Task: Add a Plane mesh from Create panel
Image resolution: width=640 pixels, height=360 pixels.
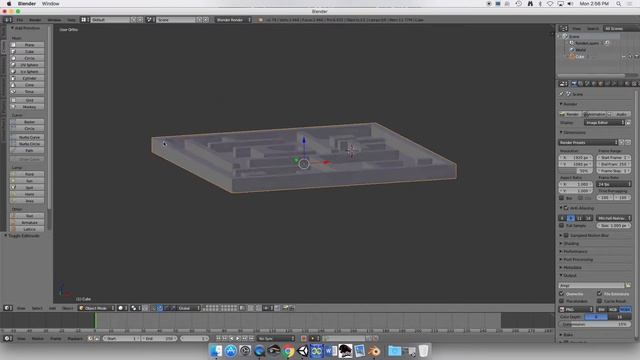Action: (x=27, y=45)
